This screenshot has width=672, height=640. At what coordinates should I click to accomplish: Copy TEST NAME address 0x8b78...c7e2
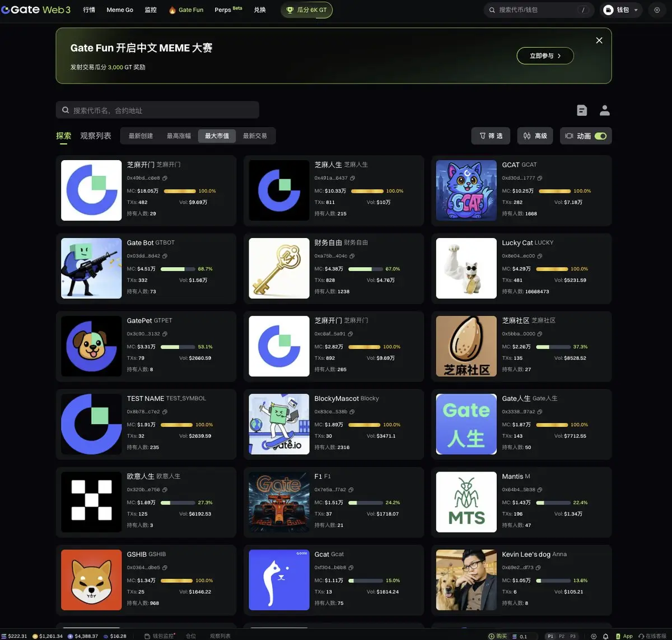pyautogui.click(x=165, y=412)
